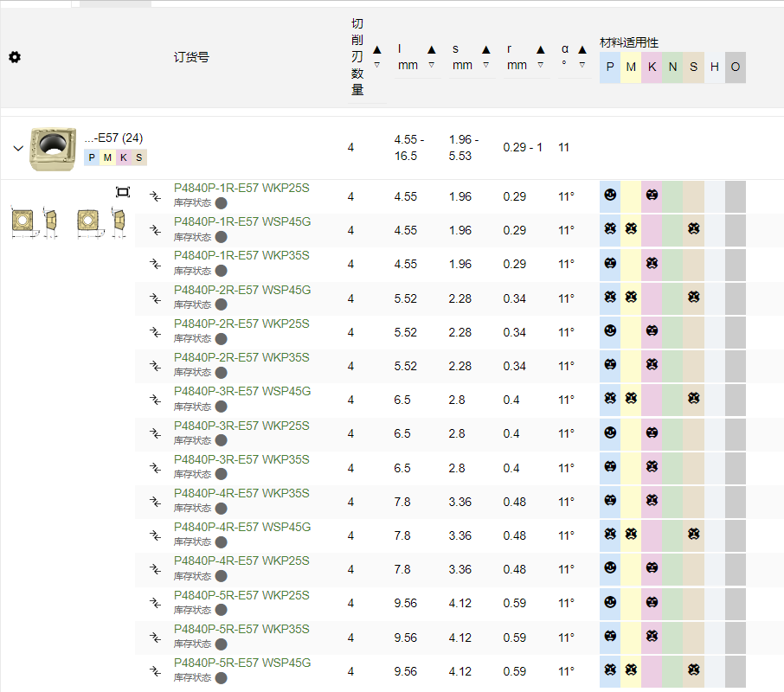Toggle the M material filter in header
Screen dimensions: 784x692
pos(631,67)
